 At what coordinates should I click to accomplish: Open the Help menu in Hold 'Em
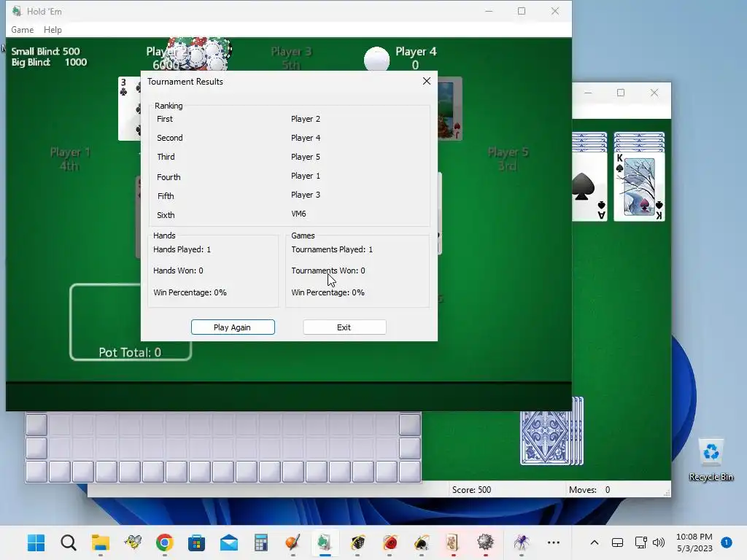click(x=53, y=29)
